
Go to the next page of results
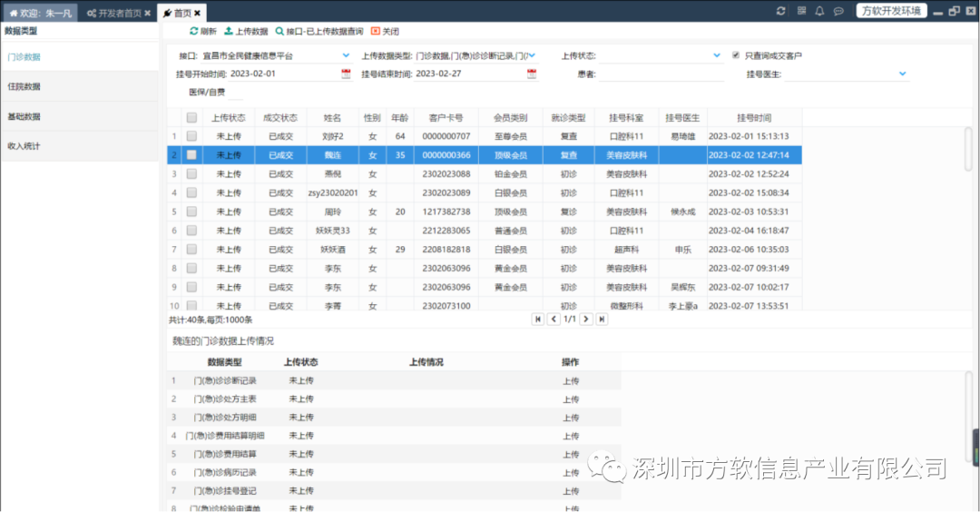click(x=586, y=319)
